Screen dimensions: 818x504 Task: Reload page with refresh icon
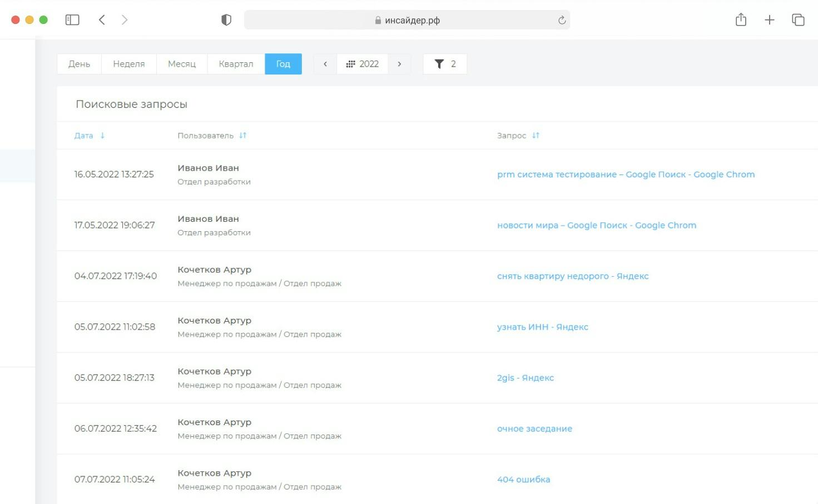click(562, 20)
